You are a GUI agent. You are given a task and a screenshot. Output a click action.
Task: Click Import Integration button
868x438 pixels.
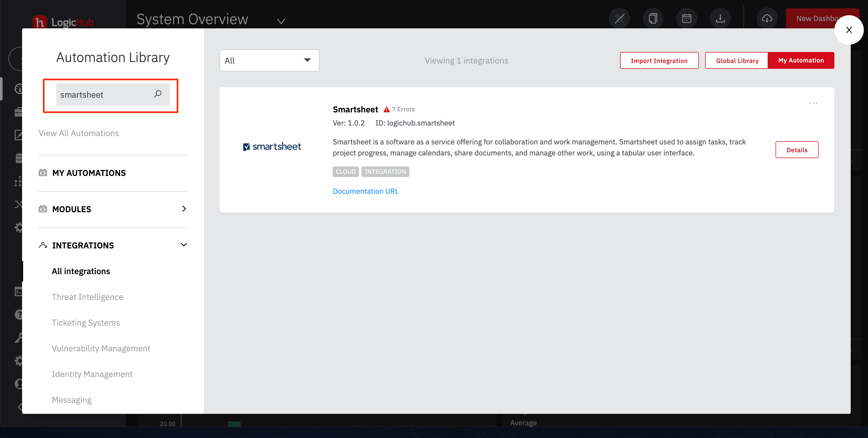tap(659, 60)
